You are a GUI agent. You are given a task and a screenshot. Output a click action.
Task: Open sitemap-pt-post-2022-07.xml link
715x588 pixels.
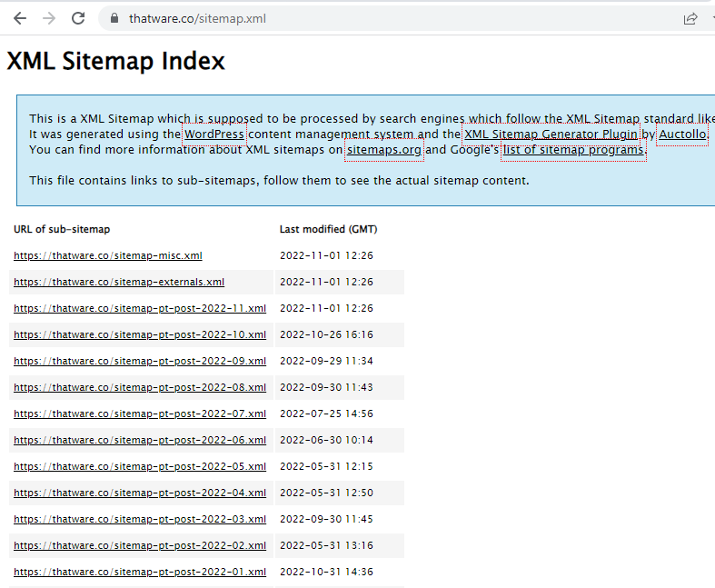coord(140,414)
